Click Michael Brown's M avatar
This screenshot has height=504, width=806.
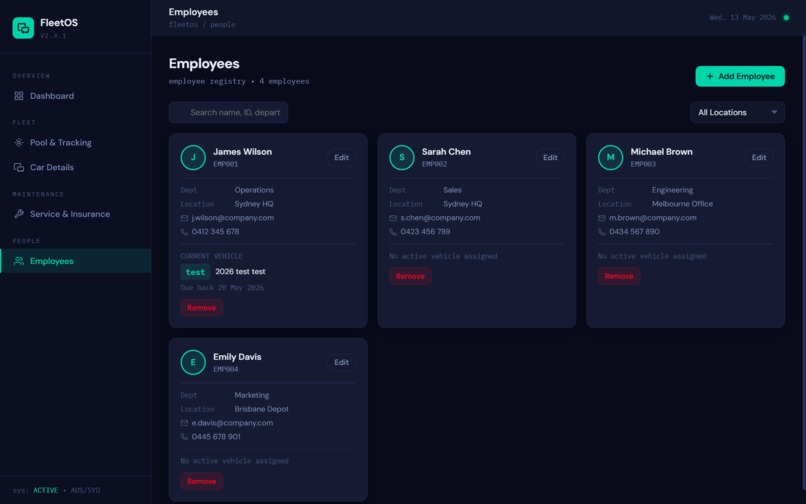611,157
